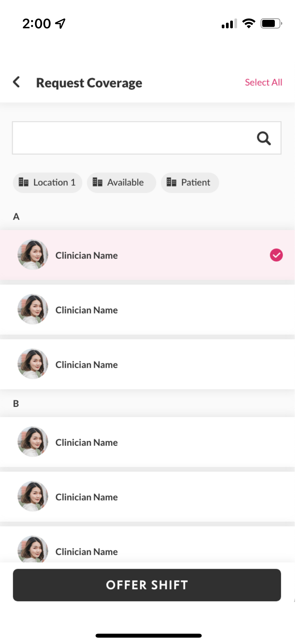
Task: Open the Location 1 filter
Action: [48, 182]
